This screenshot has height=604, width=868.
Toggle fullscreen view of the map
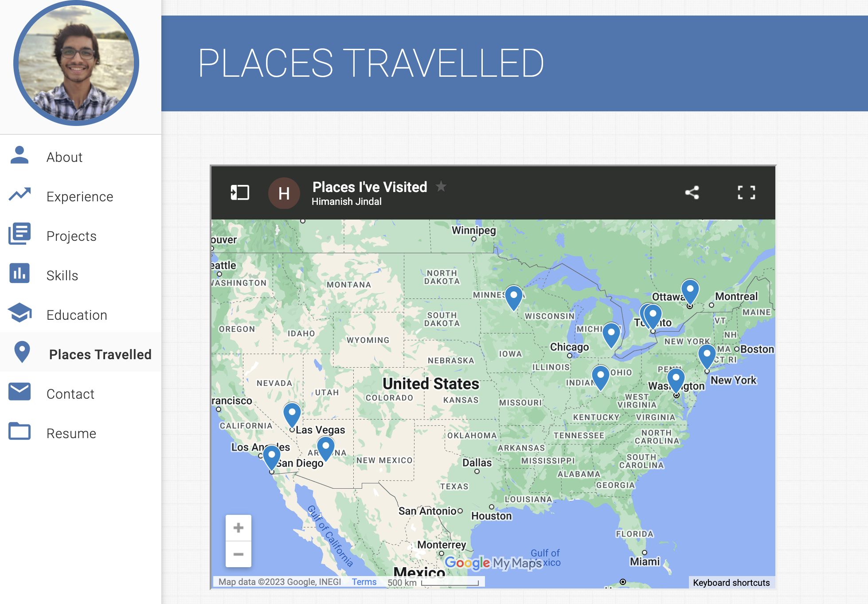point(747,192)
